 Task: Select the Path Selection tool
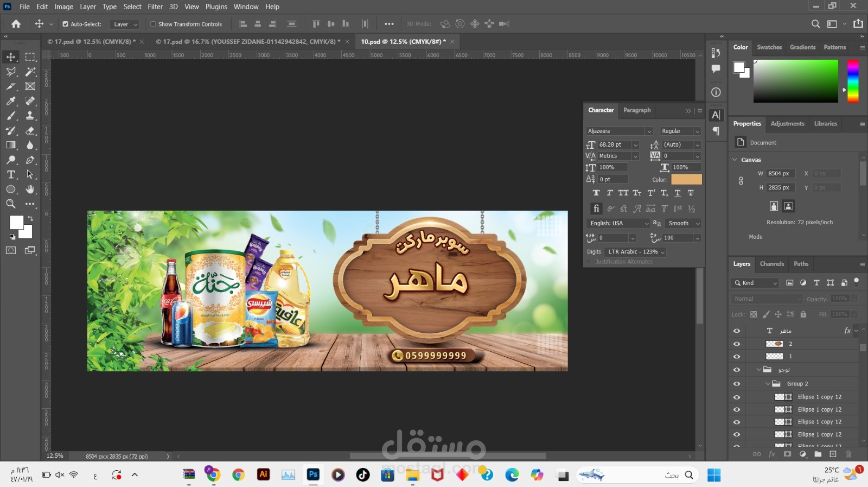tap(30, 174)
